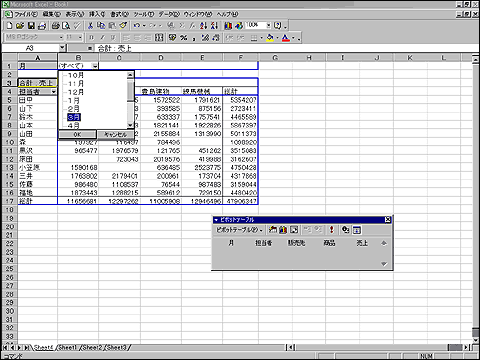Click the Merge and Center icon
480x360 pixels.
coord(159,38)
